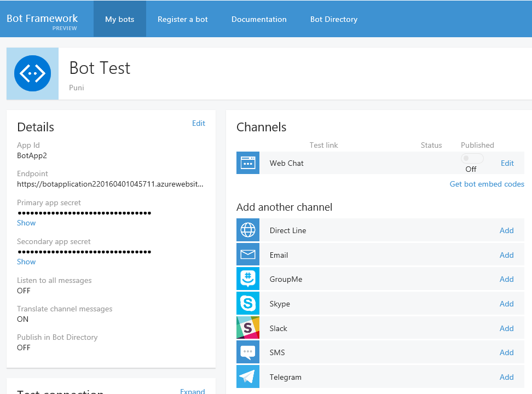This screenshot has width=532, height=394.
Task: Click the Endpoint URL text
Action: 110,184
